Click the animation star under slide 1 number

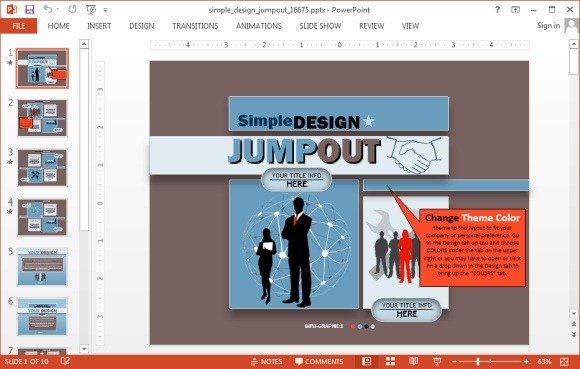click(10, 62)
